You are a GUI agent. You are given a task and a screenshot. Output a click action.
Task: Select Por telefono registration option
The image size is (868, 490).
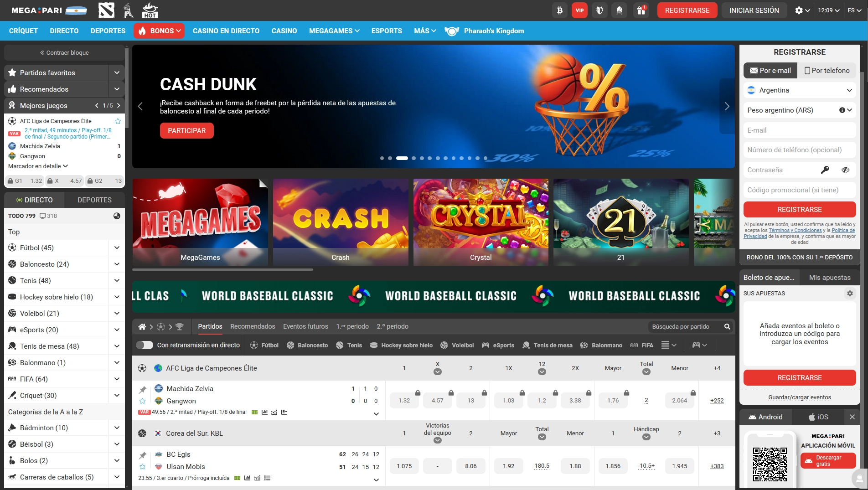pos(827,71)
